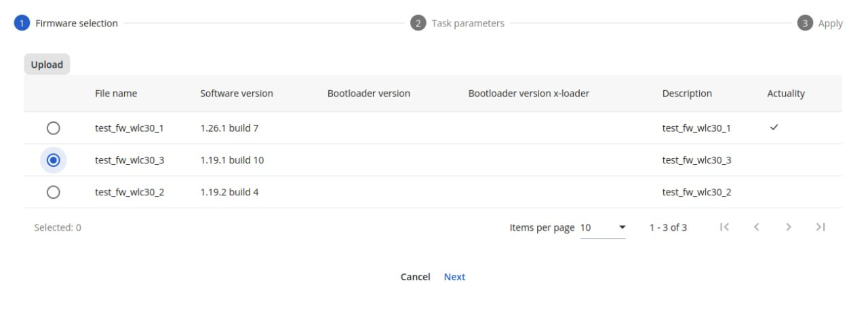Select radio button for test_fw_wlc30_1
The height and width of the screenshot is (325, 868).
point(54,128)
